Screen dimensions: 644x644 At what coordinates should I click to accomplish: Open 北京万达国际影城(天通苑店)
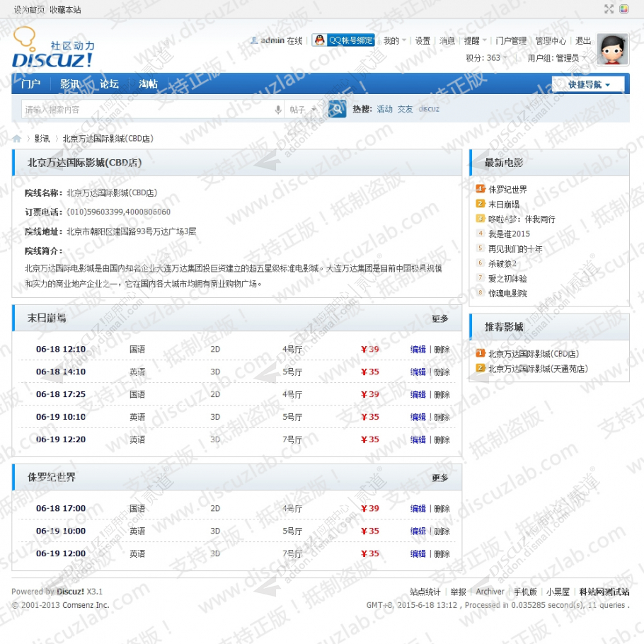[x=538, y=369]
